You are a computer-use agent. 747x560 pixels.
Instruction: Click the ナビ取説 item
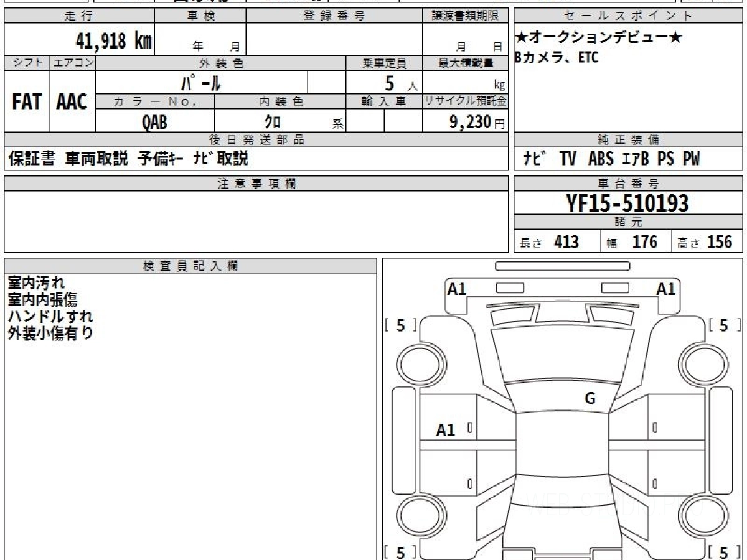220,159
